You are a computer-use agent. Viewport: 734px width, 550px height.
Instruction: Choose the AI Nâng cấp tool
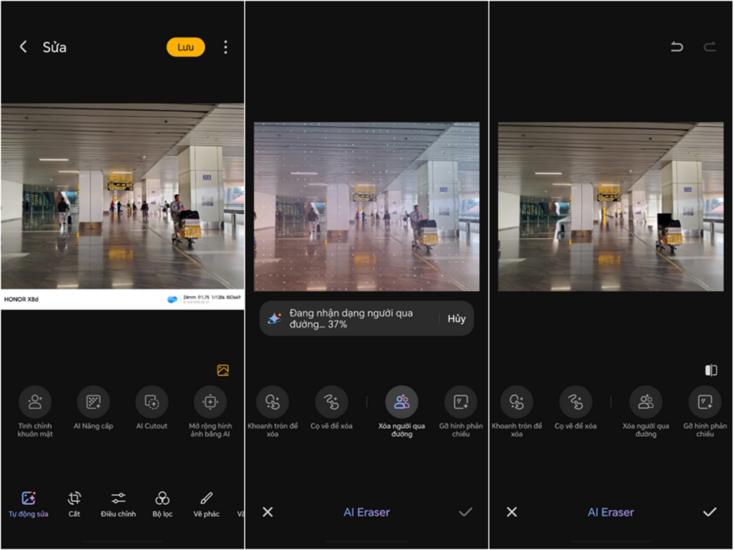pos(93,402)
